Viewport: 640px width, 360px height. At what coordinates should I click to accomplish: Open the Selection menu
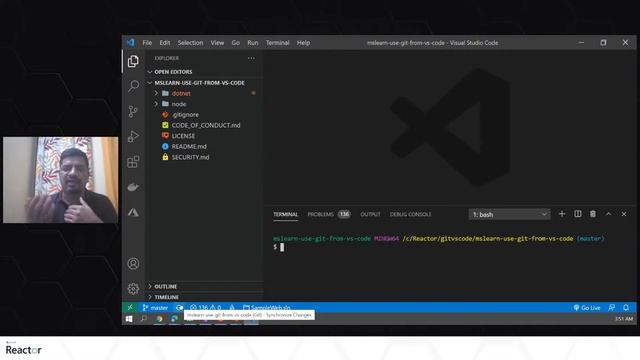[190, 42]
